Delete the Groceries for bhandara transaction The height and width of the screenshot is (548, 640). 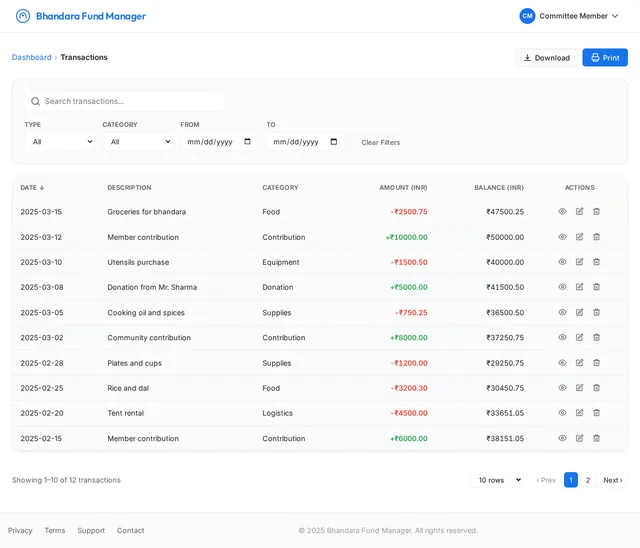596,211
